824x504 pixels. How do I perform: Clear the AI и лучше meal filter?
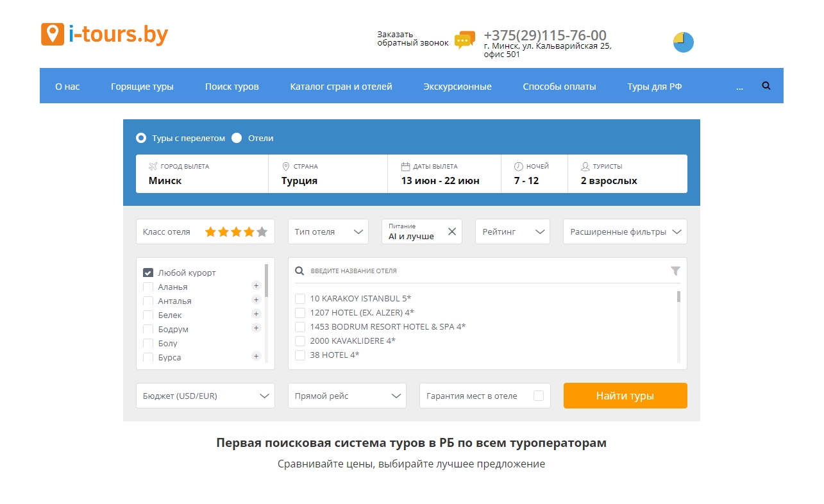pyautogui.click(x=452, y=231)
